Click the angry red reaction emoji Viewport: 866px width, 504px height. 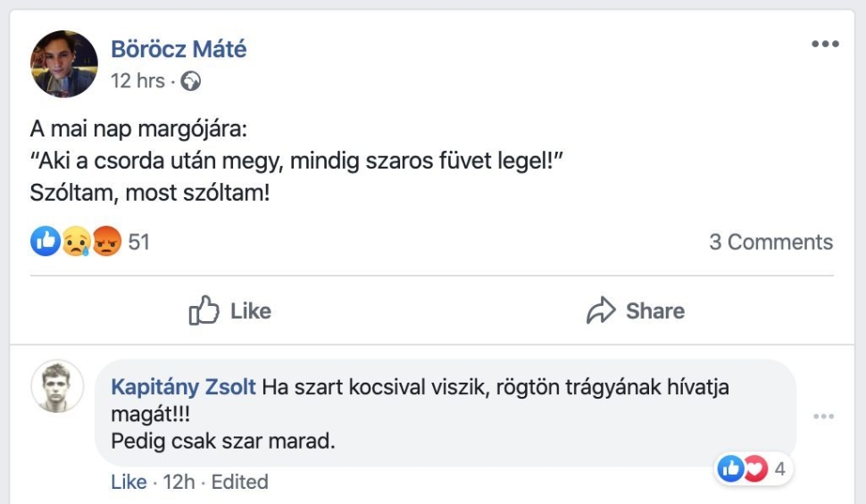click(105, 241)
